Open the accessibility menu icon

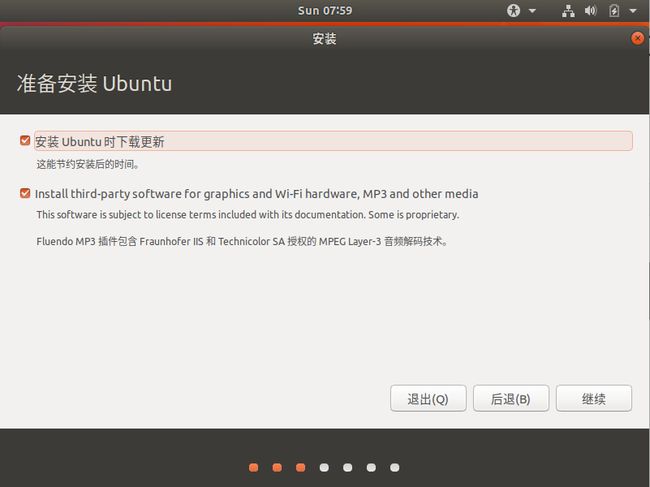pyautogui.click(x=513, y=10)
